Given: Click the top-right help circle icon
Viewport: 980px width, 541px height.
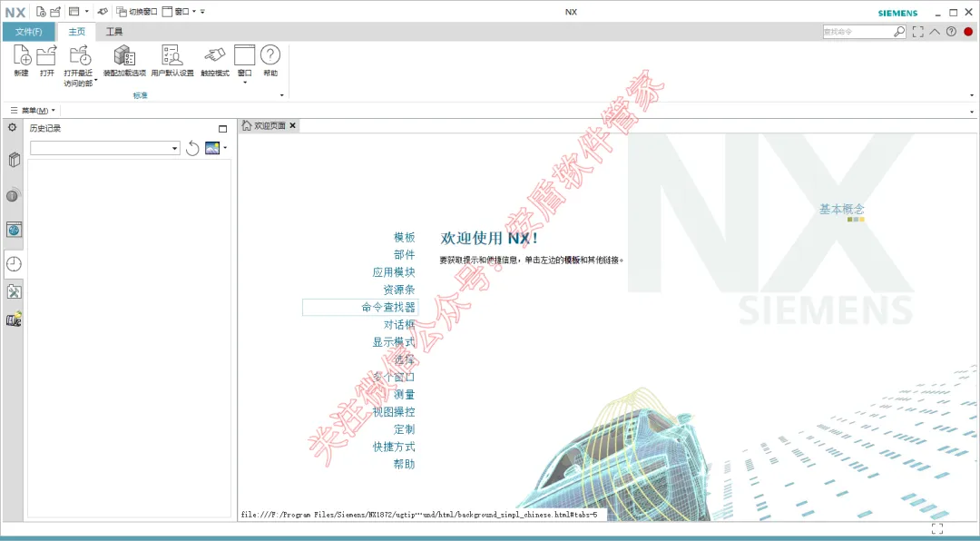Looking at the screenshot, I should tap(951, 31).
